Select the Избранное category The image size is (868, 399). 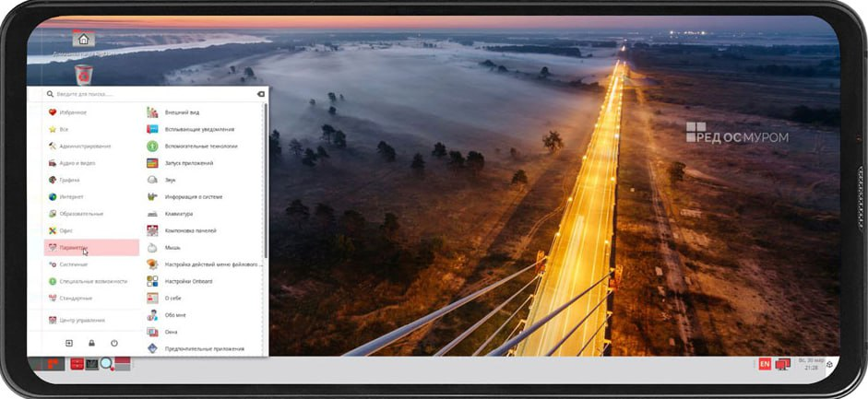[x=91, y=112]
